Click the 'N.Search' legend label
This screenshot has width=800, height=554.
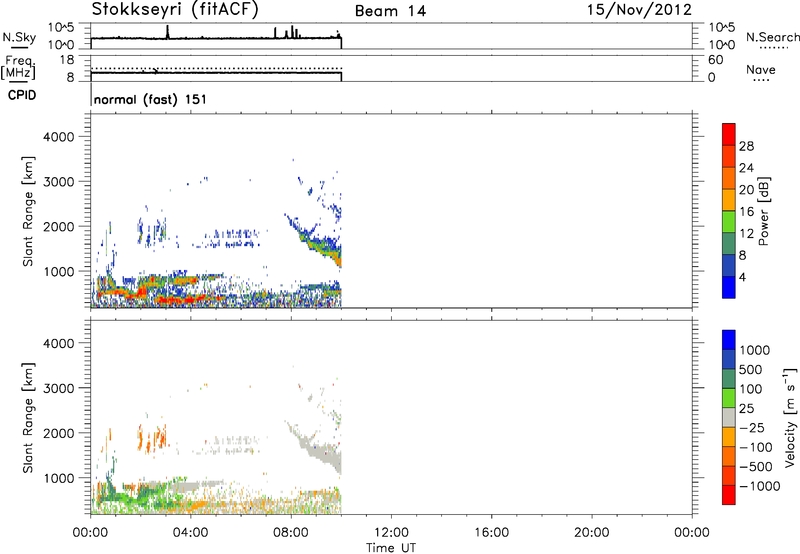click(x=772, y=37)
